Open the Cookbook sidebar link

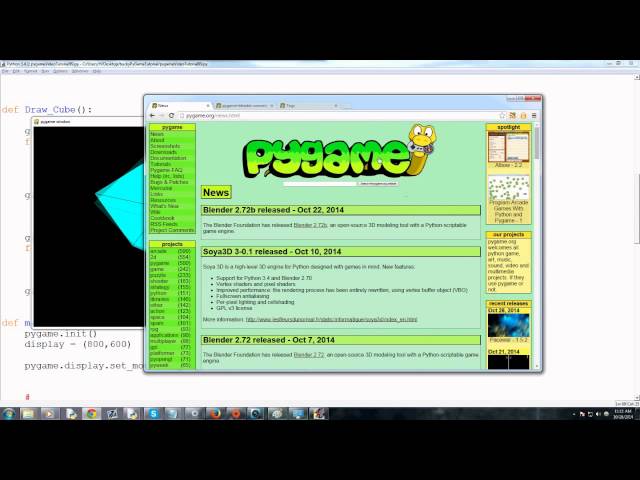tap(162, 218)
